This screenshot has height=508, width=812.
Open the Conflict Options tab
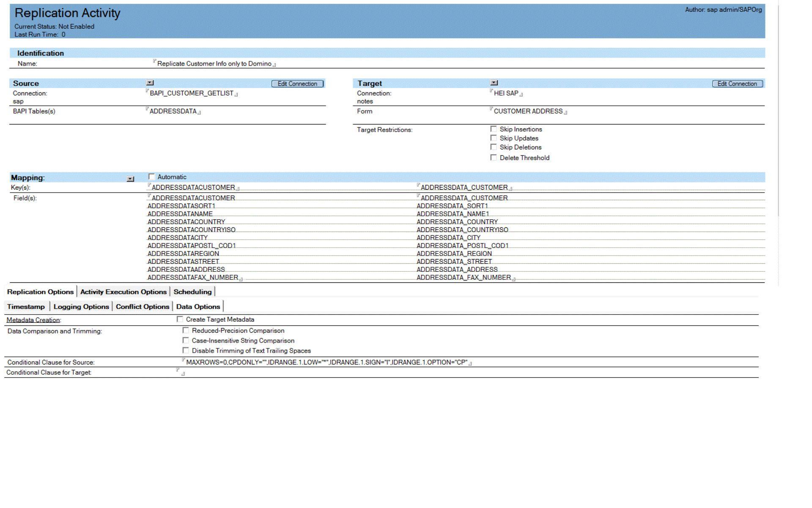pyautogui.click(x=143, y=306)
